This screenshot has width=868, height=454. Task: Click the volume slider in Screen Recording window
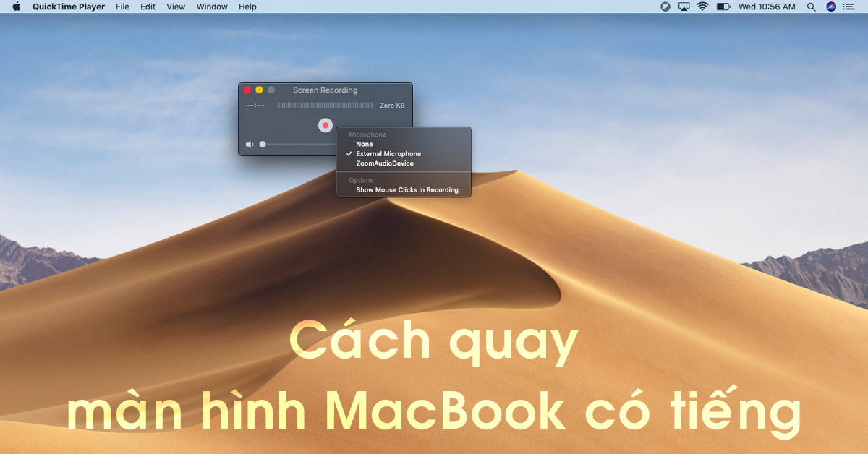coord(298,145)
